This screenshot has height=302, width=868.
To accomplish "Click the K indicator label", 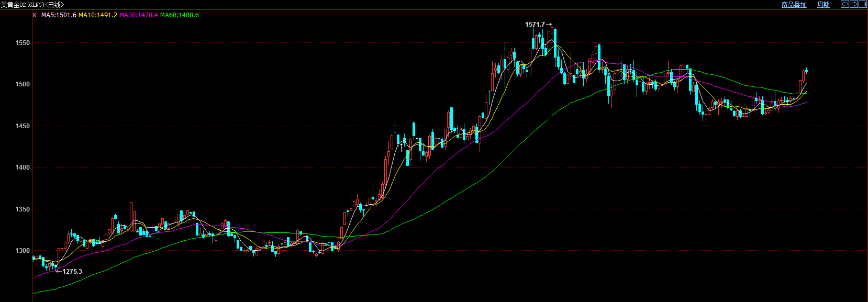I will pos(35,15).
